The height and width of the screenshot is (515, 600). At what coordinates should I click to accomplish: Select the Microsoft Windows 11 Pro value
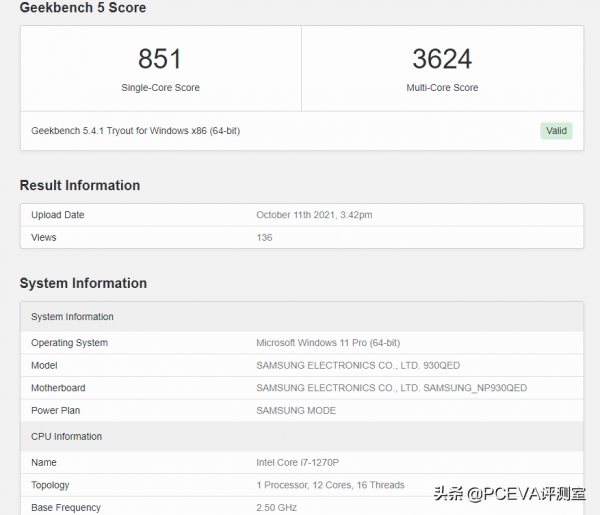click(328, 343)
